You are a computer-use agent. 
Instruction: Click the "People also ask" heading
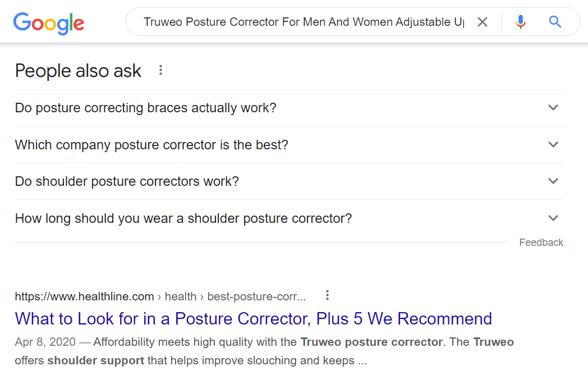click(x=78, y=71)
